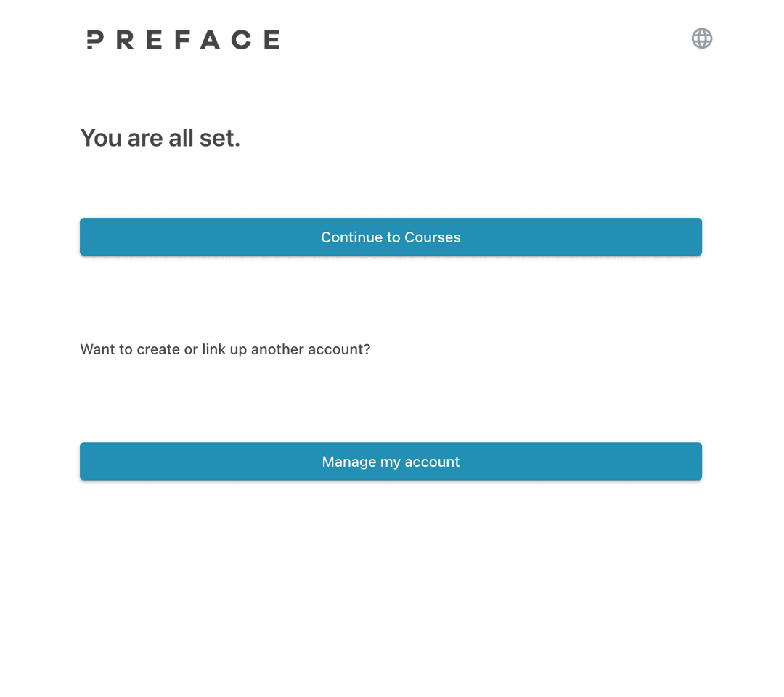Click the globe language icon
784x697 pixels.
coord(701,38)
